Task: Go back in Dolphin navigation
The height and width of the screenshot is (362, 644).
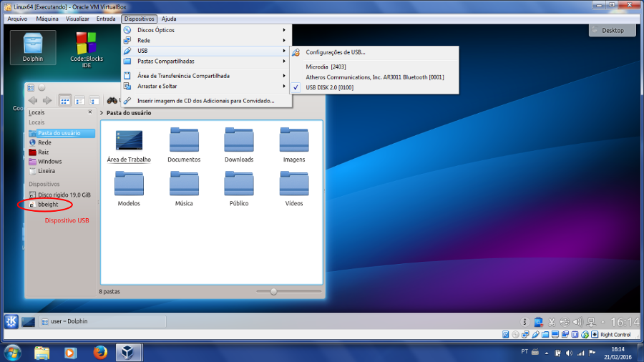Action: point(33,100)
